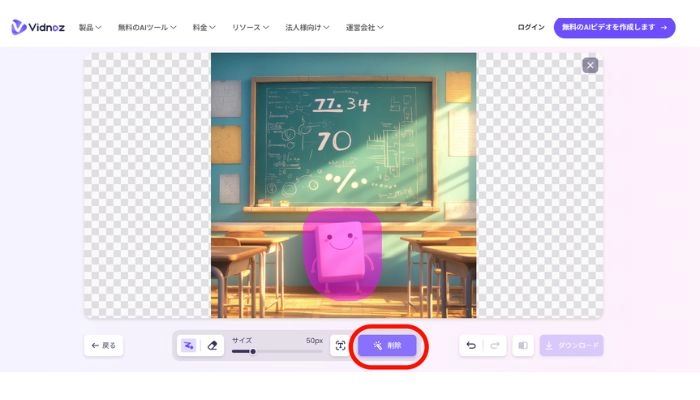Select the brush marking tool
Viewport: 700px width, 400px height.
tap(188, 345)
